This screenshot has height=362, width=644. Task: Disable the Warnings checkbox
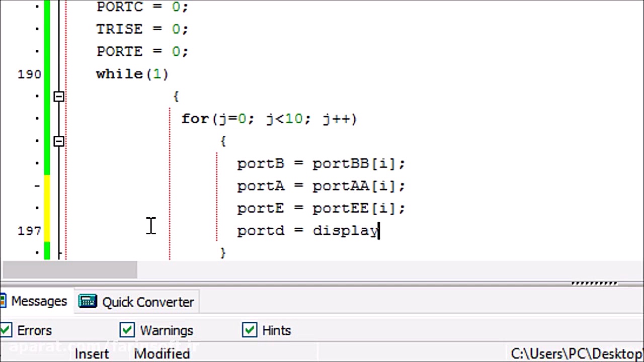127,330
